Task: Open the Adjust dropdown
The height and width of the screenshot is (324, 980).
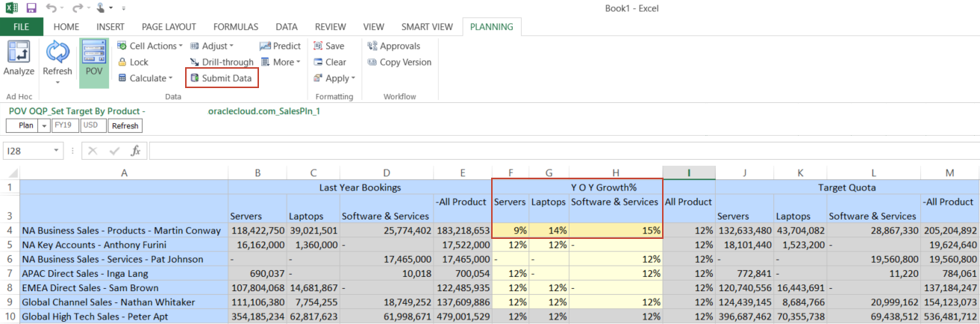Action: pos(212,46)
